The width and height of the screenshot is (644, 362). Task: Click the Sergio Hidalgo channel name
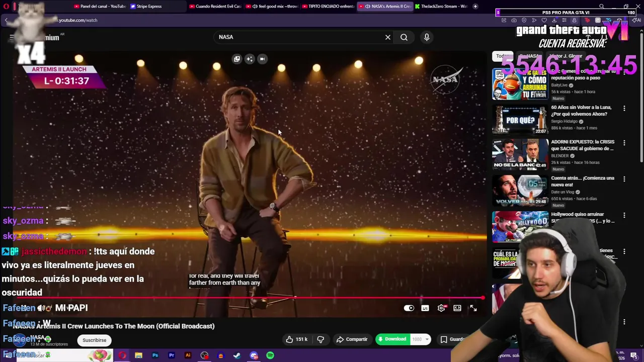565,122
